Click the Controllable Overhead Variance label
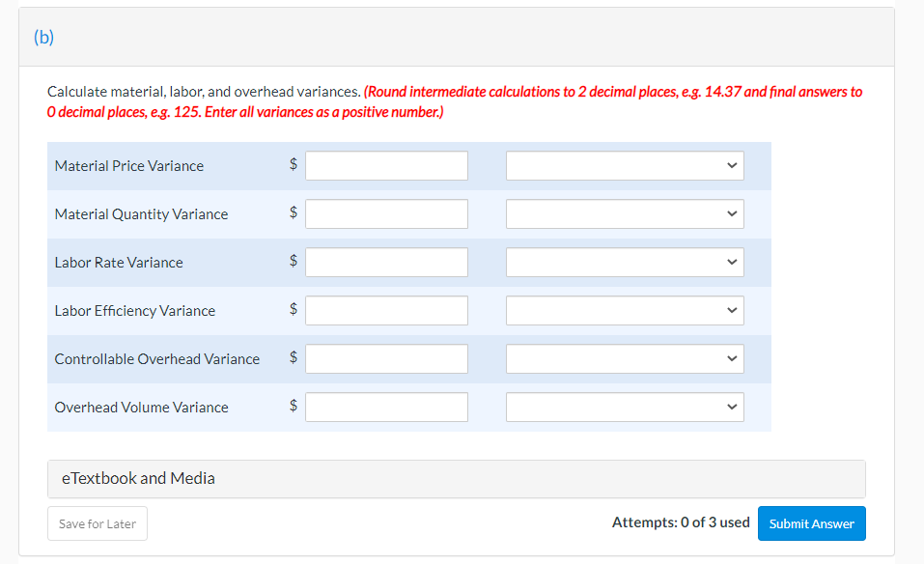This screenshot has height=564, width=924. (x=157, y=359)
